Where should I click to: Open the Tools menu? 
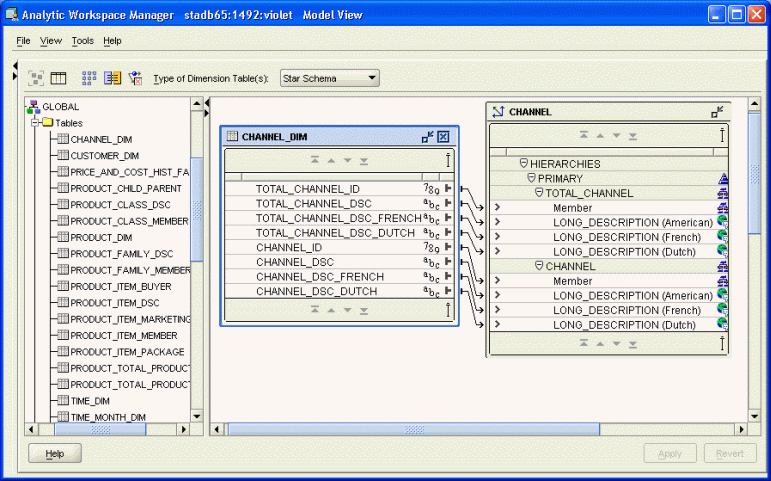[82, 41]
